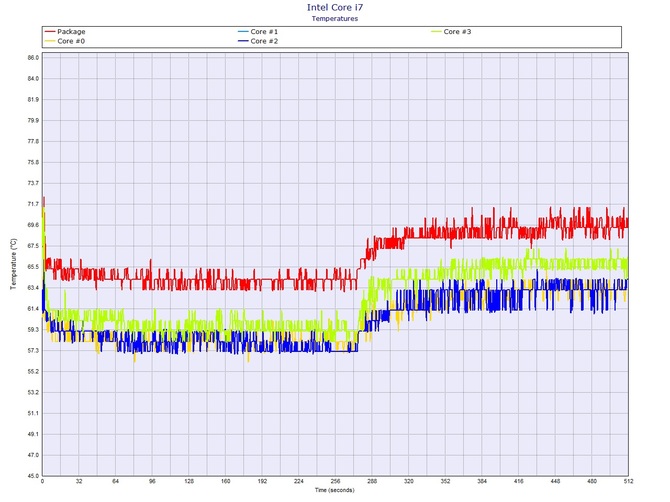Click the Temperatures subtitle
Viewport: 670px width, 502px height.
[x=335, y=18]
